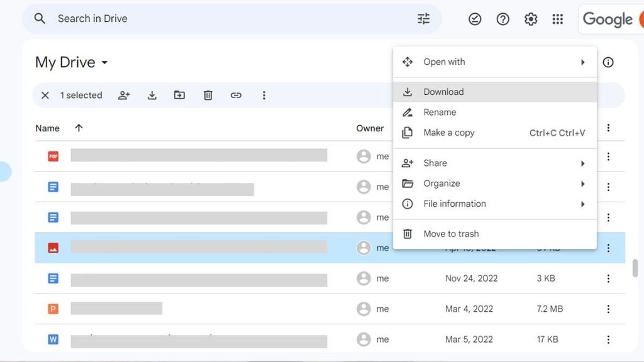Screen dimensions: 644x362
Task: Click the share person-add toolbar icon
Action: 124,96
